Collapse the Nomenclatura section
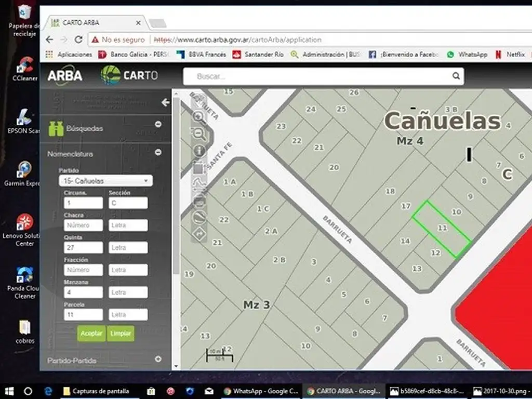The width and height of the screenshot is (532, 399). [x=158, y=153]
